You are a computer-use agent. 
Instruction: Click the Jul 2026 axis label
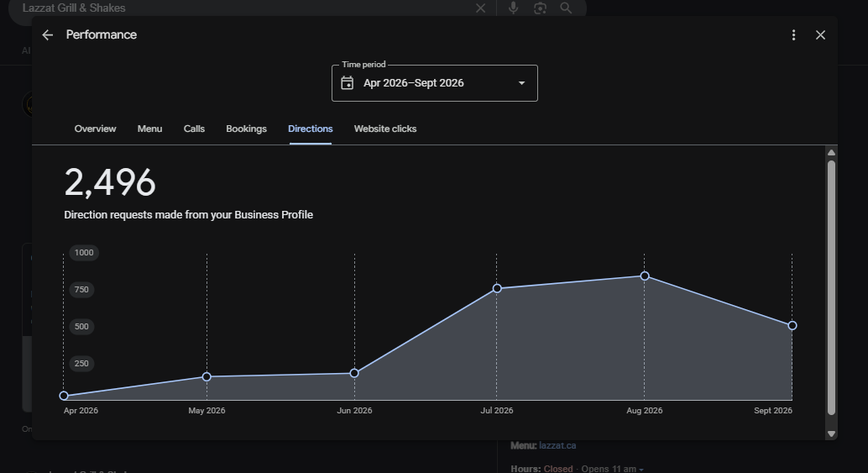497,411
